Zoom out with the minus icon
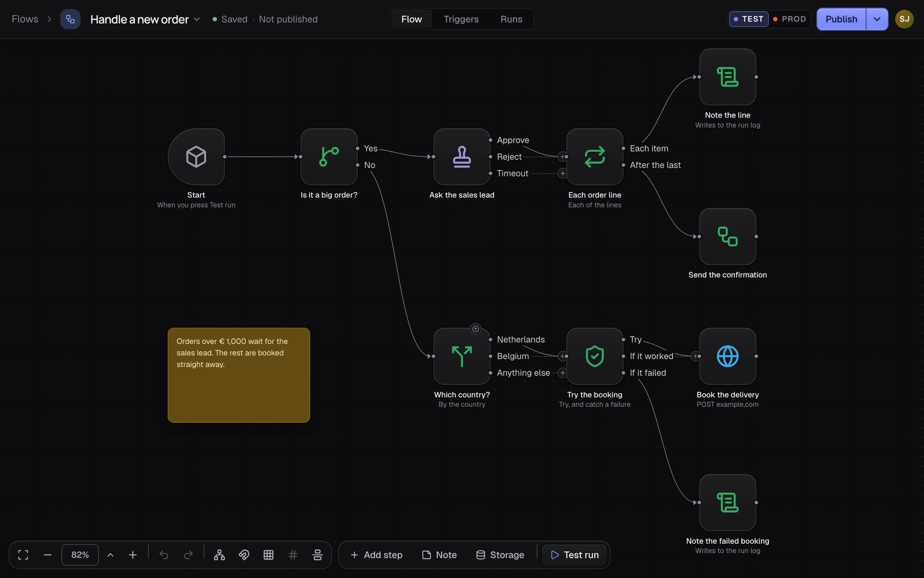Screen dimensions: 924x578 48,555
